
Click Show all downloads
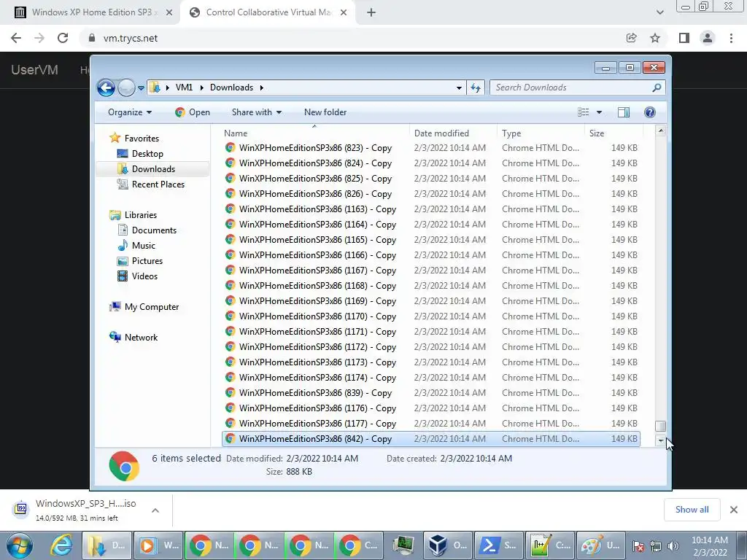692,510
